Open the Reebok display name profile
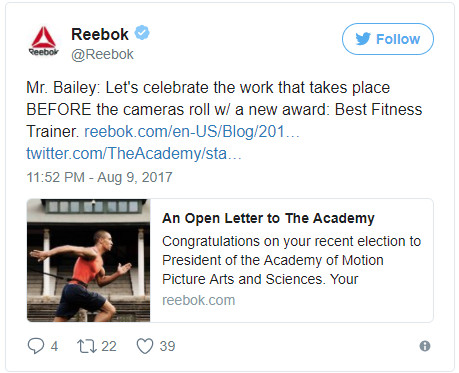459x373 pixels. (x=100, y=34)
